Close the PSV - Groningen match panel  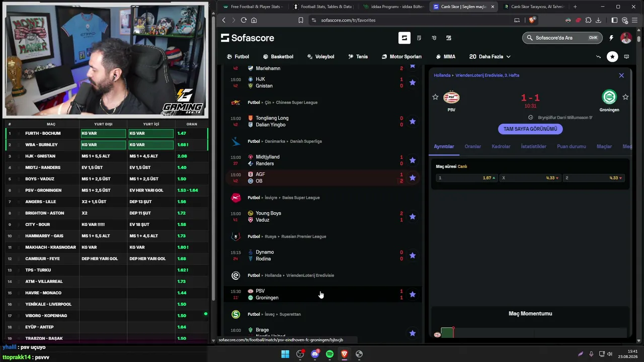click(621, 75)
